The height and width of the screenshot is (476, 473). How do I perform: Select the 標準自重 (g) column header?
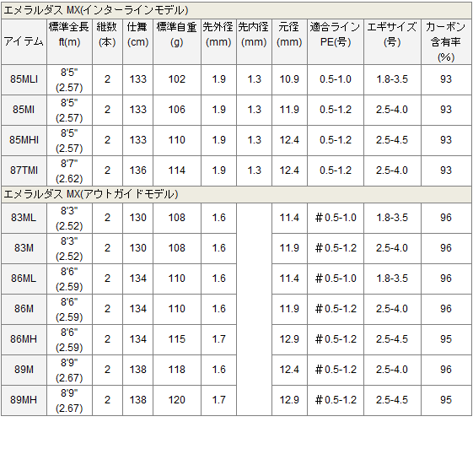177,41
